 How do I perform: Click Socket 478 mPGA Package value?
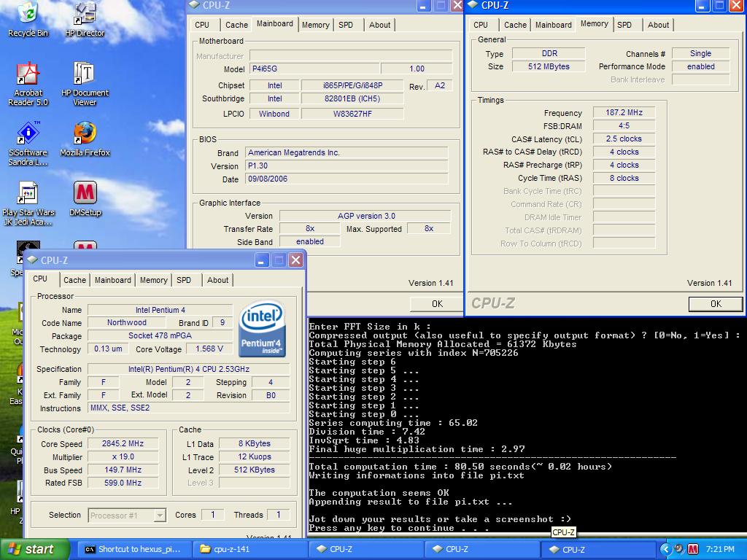click(x=160, y=335)
